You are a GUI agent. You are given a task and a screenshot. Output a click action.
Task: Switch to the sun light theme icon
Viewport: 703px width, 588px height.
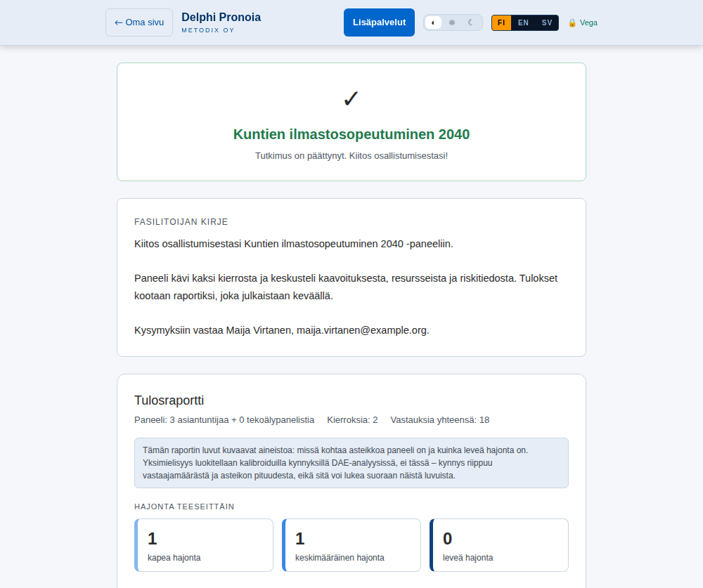pos(452,22)
